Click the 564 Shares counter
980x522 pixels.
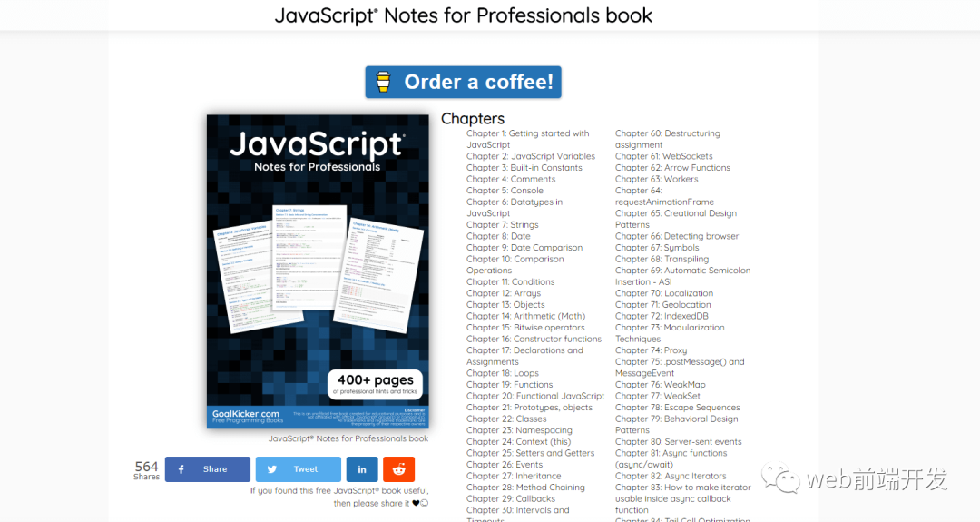[146, 470]
